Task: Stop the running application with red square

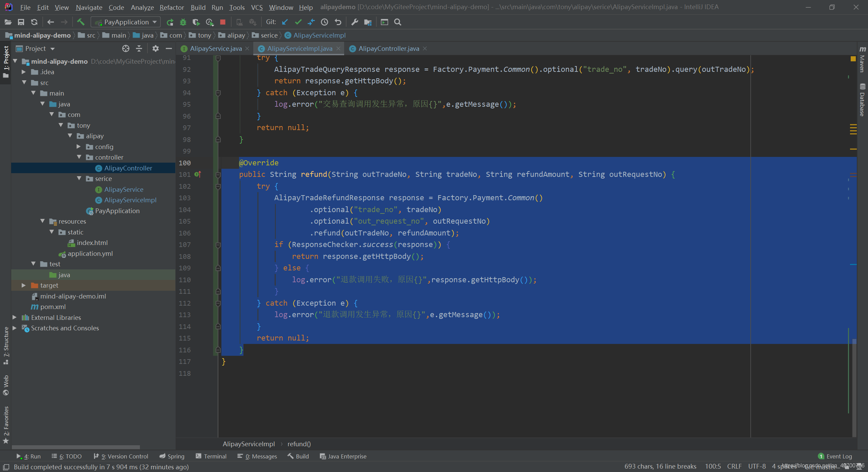Action: [x=223, y=22]
